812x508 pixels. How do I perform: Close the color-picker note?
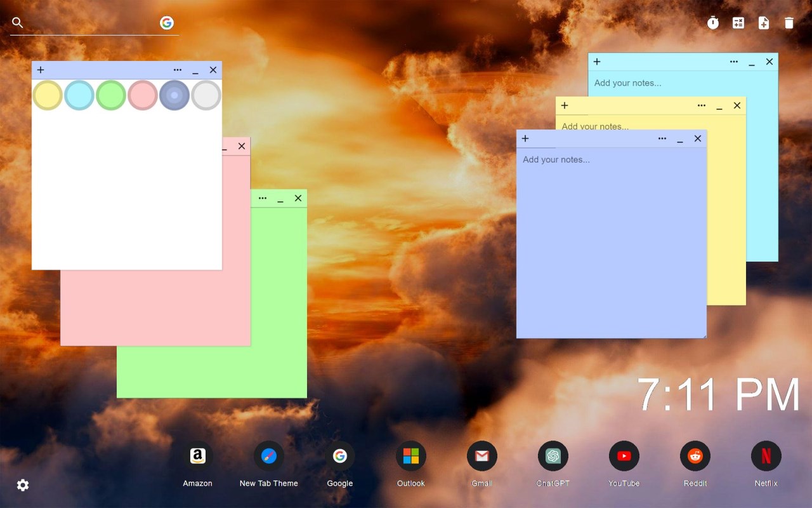[213, 70]
